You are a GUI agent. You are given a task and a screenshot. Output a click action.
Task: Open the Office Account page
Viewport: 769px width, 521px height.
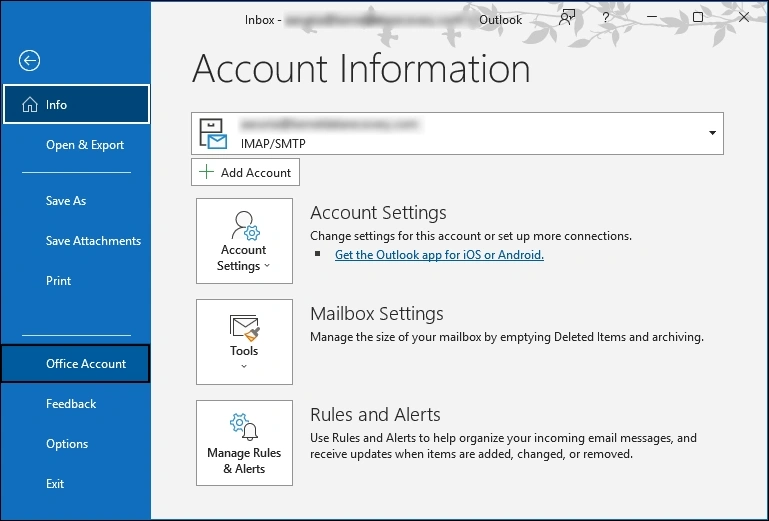[x=76, y=364]
